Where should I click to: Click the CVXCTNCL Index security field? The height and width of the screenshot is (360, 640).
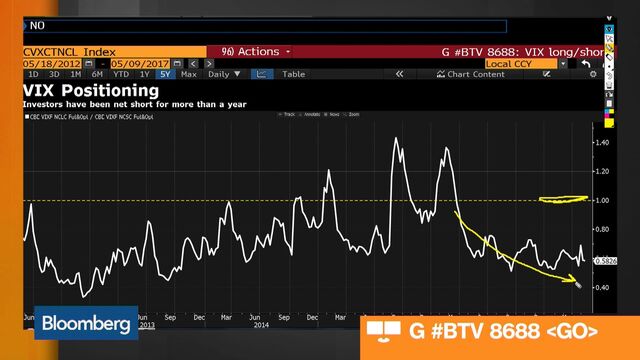115,52
